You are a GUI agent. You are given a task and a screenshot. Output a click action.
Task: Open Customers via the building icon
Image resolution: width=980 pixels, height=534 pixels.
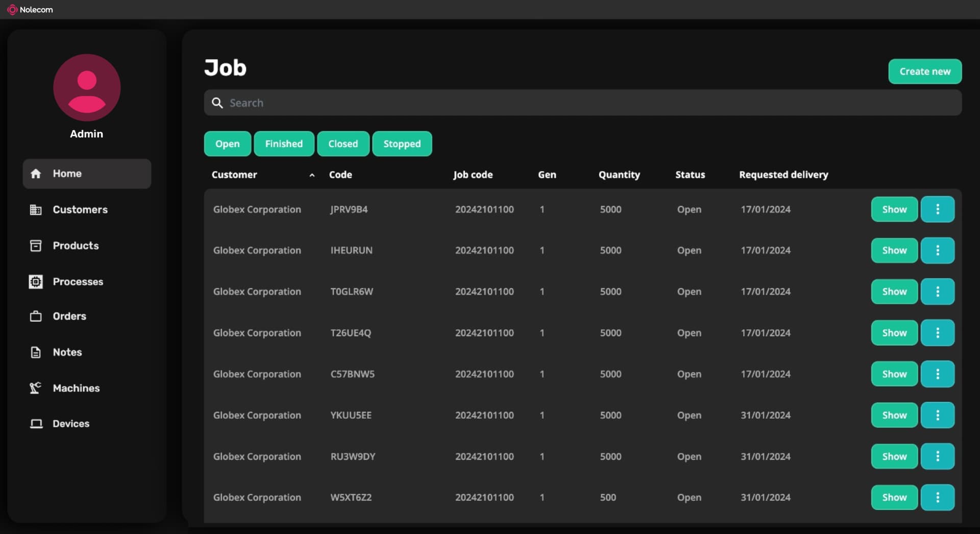click(36, 210)
